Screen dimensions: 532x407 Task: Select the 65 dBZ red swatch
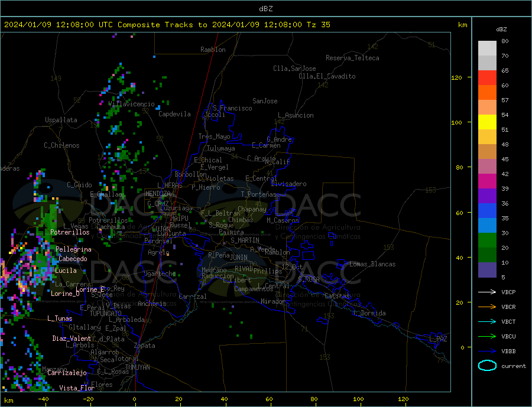[487, 77]
